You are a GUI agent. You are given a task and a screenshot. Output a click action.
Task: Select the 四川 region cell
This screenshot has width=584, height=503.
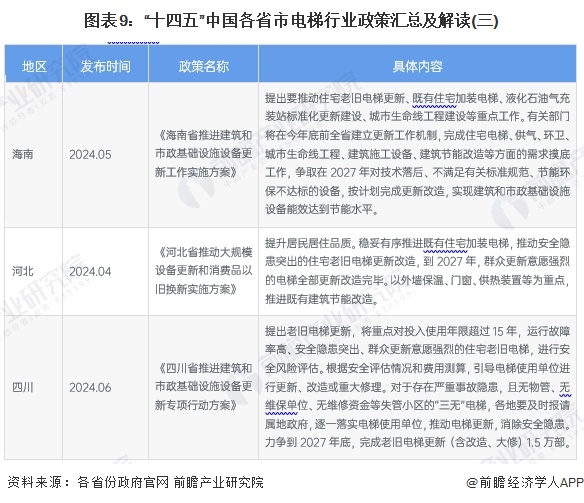tap(23, 388)
